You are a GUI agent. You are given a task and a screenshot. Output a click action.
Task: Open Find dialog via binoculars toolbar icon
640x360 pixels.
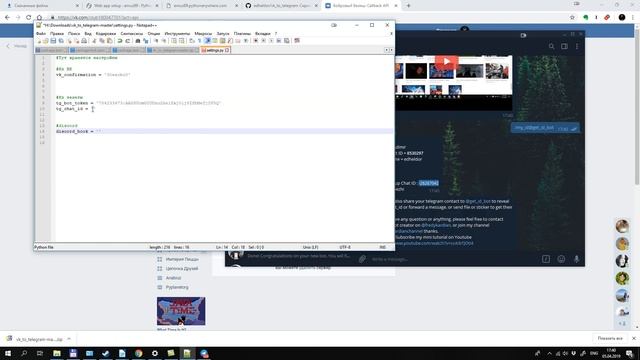(x=138, y=41)
